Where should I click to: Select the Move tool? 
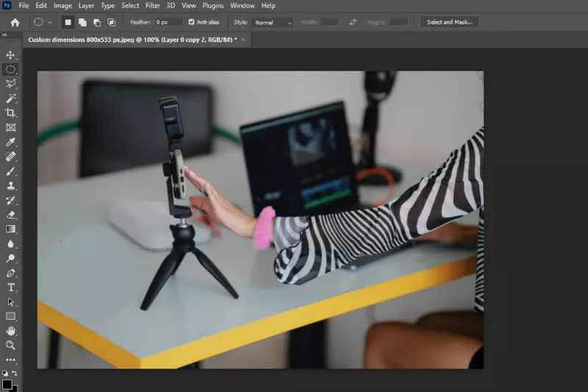pos(10,55)
